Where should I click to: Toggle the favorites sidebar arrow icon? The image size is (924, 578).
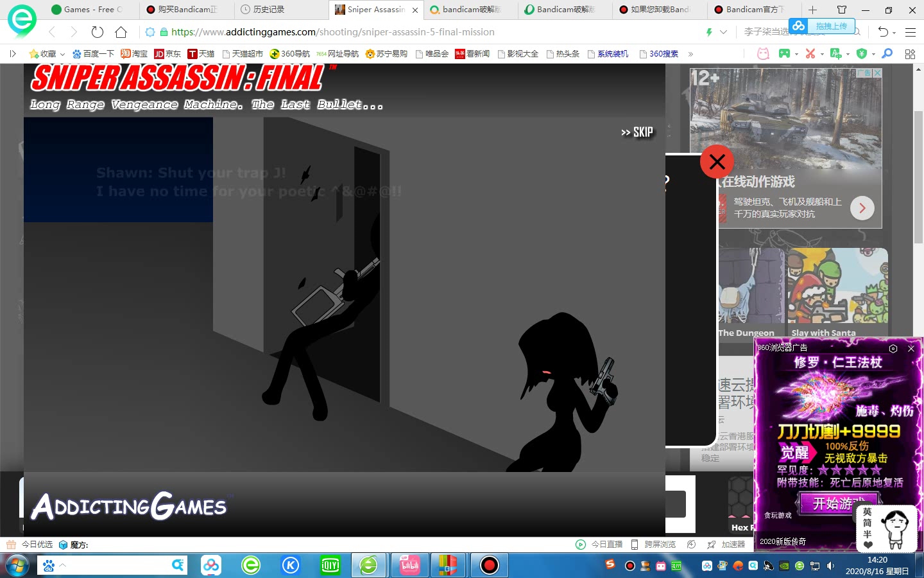pos(13,54)
